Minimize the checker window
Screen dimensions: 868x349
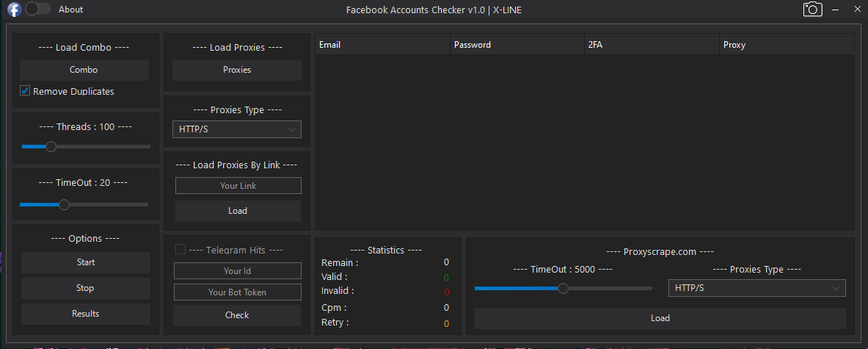point(835,10)
